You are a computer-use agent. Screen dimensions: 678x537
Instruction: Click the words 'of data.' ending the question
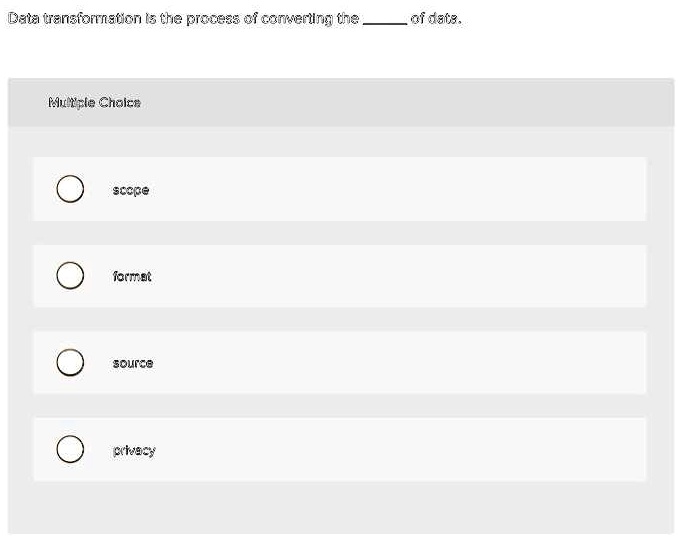[x=436, y=19]
